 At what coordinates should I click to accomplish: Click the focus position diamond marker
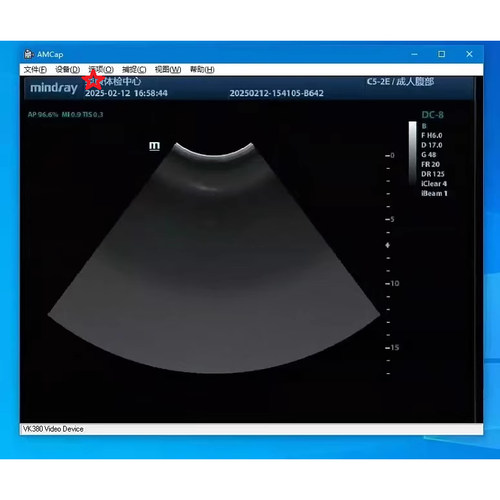click(388, 245)
